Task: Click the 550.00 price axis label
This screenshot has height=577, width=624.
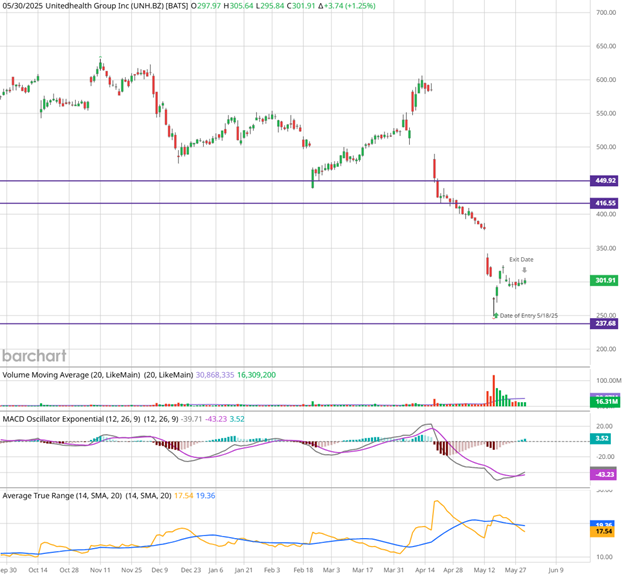Action: 606,113
